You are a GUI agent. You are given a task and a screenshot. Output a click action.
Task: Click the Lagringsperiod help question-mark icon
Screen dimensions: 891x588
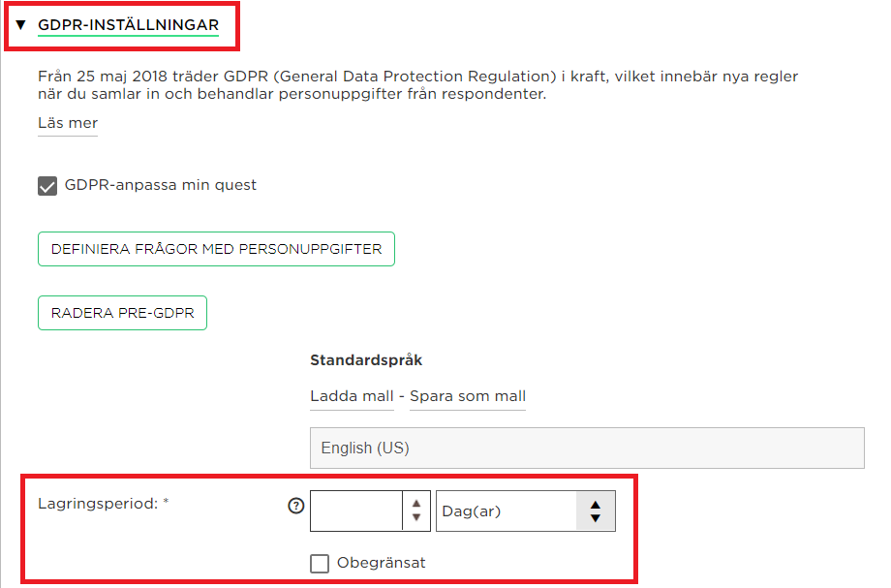296,506
